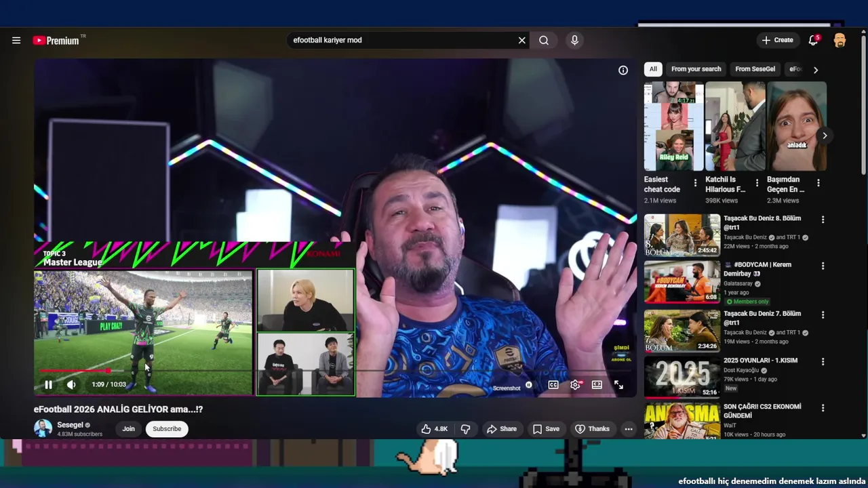Open #BODYCAM Kerem Demirbay video title

pyautogui.click(x=757, y=269)
